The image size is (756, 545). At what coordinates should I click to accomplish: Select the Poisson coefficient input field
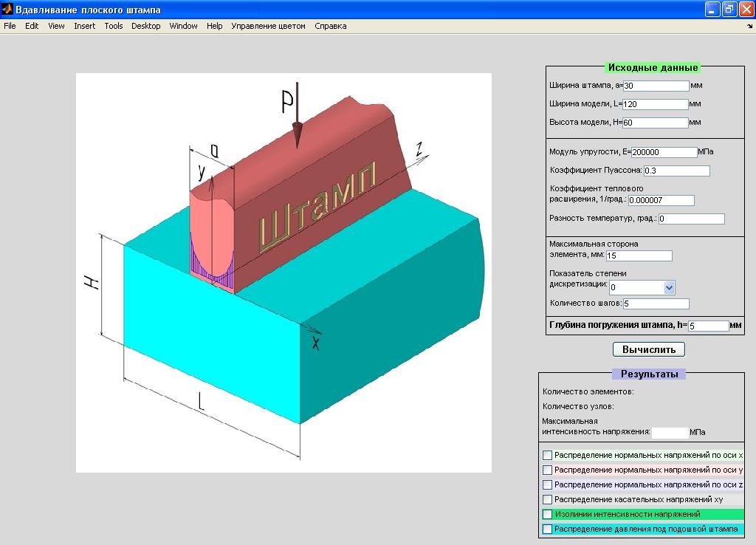pos(676,171)
